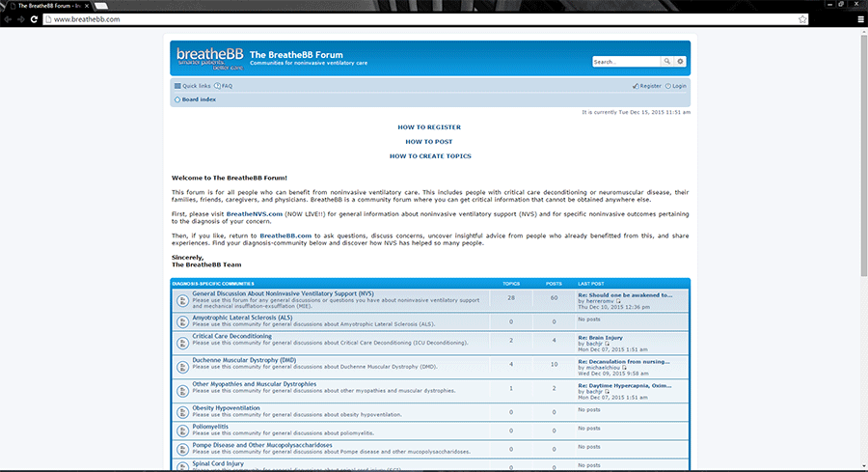Open Amyotrophic Lateral Sclerosis (ALS) forum

(242, 318)
